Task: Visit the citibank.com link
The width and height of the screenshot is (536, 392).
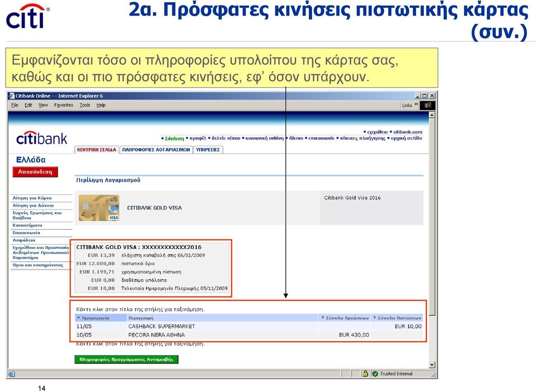Action: tap(408, 132)
